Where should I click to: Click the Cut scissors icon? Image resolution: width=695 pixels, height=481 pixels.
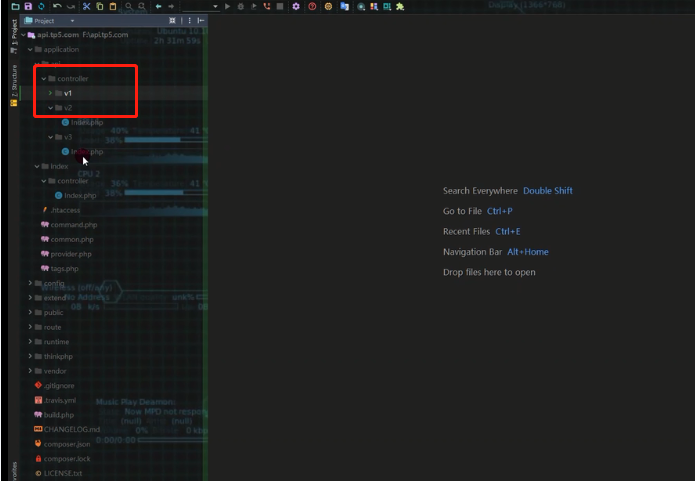click(86, 6)
